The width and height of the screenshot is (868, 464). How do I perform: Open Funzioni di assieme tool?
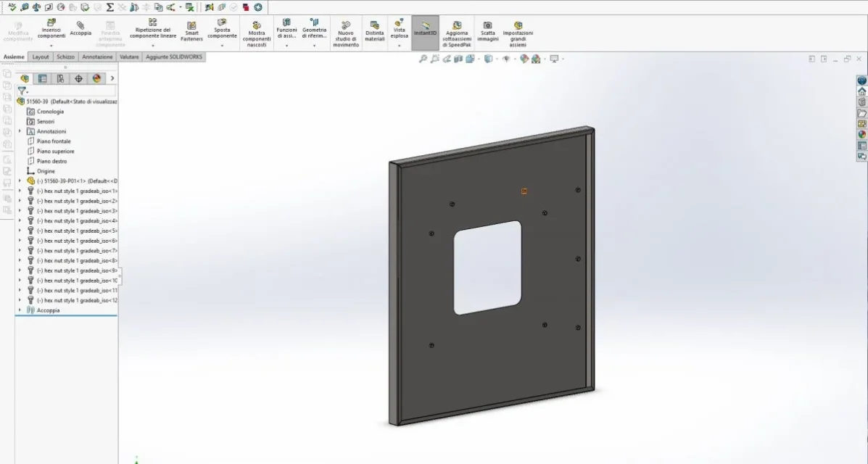(x=286, y=29)
